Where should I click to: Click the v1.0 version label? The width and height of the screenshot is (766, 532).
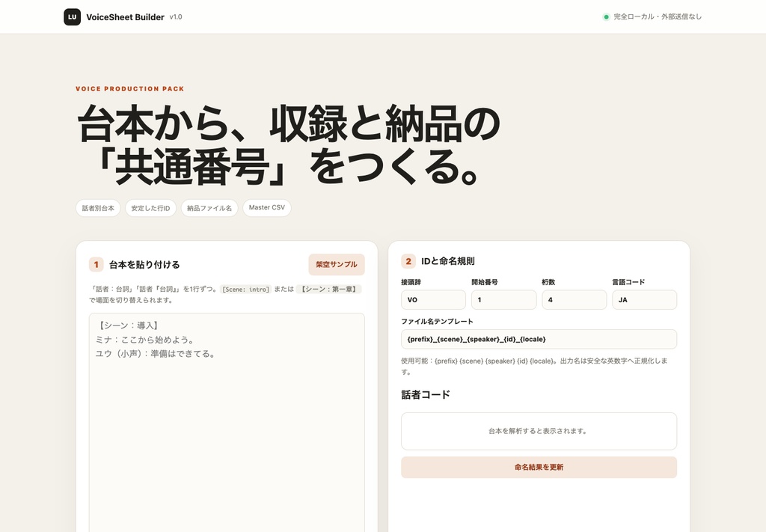[176, 17]
